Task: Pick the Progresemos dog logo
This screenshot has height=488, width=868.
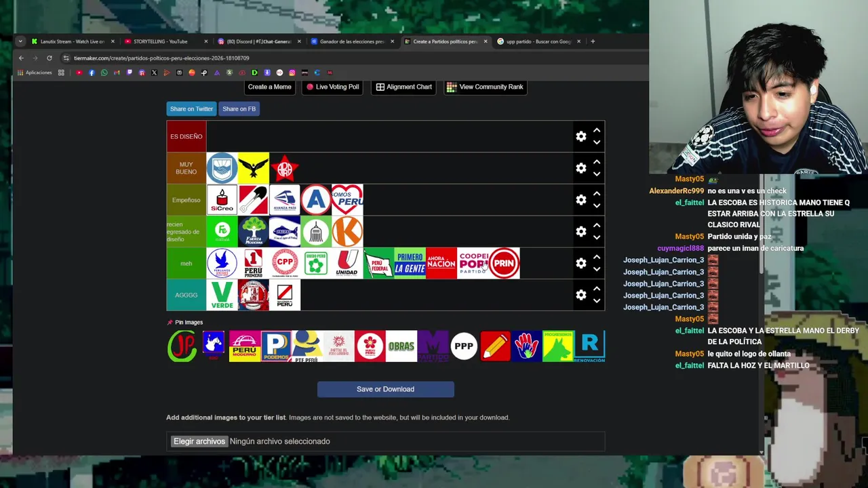Action: 558,346
